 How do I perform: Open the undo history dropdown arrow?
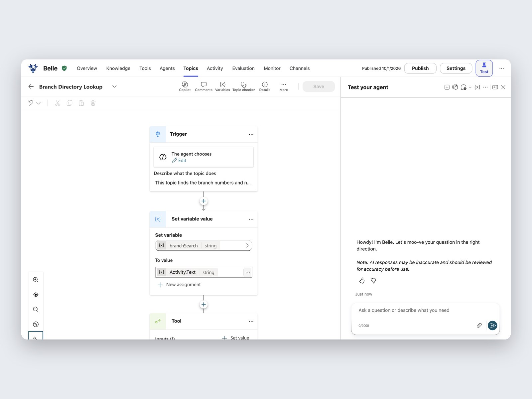39,103
